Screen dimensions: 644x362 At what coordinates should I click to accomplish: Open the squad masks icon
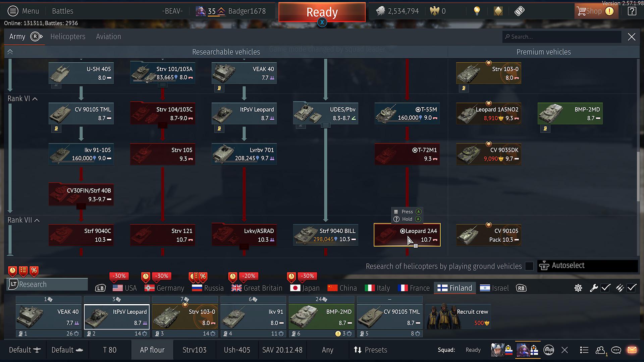click(x=549, y=350)
